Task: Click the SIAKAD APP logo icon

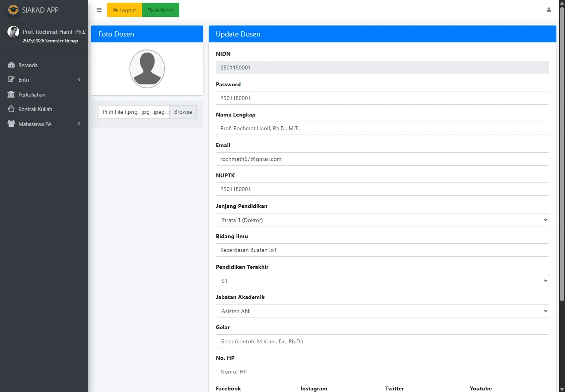Action: point(13,10)
